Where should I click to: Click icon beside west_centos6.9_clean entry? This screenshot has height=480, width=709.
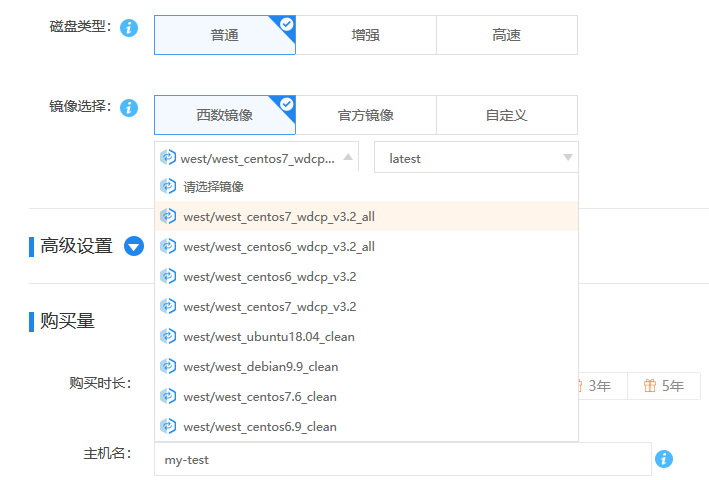point(168,426)
